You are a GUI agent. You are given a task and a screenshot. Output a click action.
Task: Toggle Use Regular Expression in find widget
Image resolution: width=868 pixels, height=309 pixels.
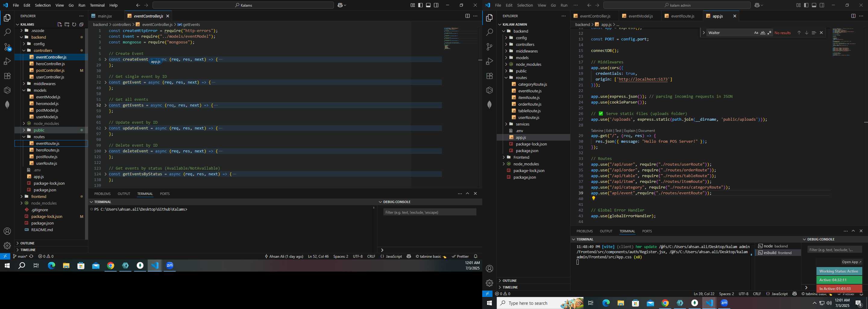click(769, 33)
